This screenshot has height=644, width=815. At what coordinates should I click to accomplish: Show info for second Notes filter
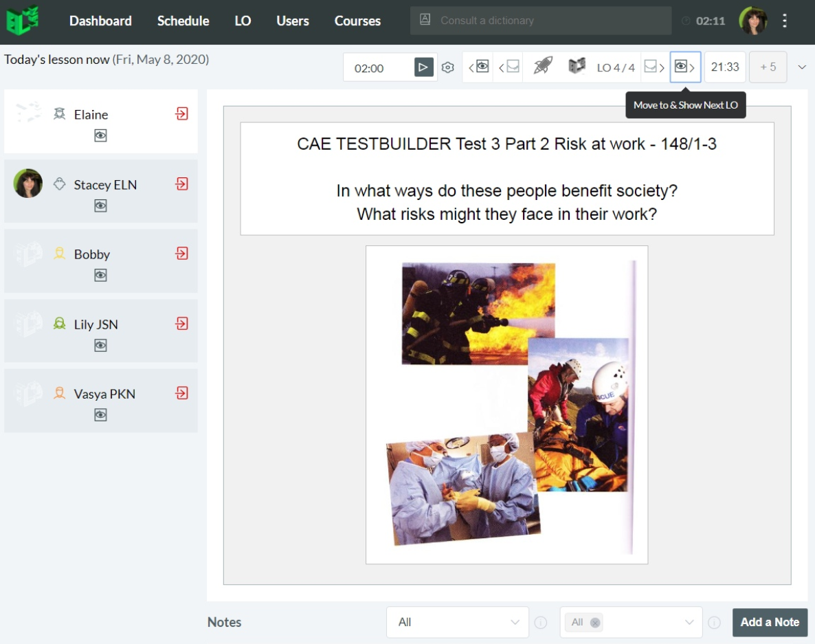click(714, 622)
